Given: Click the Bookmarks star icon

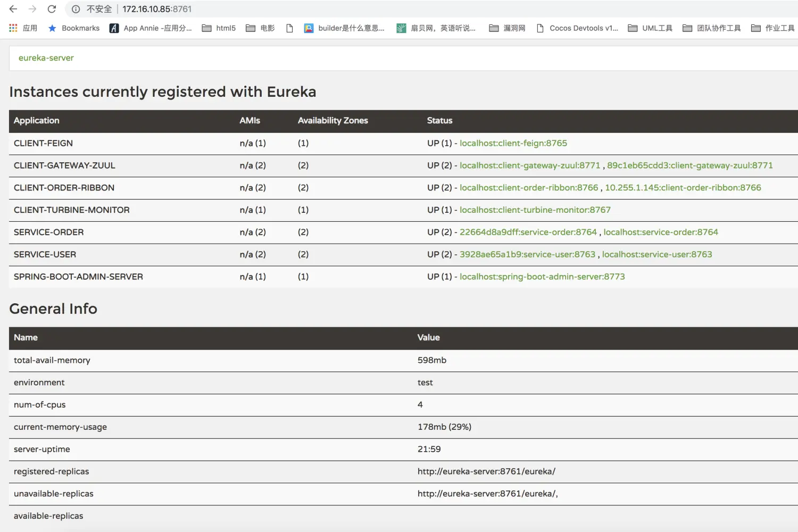Looking at the screenshot, I should tap(52, 28).
